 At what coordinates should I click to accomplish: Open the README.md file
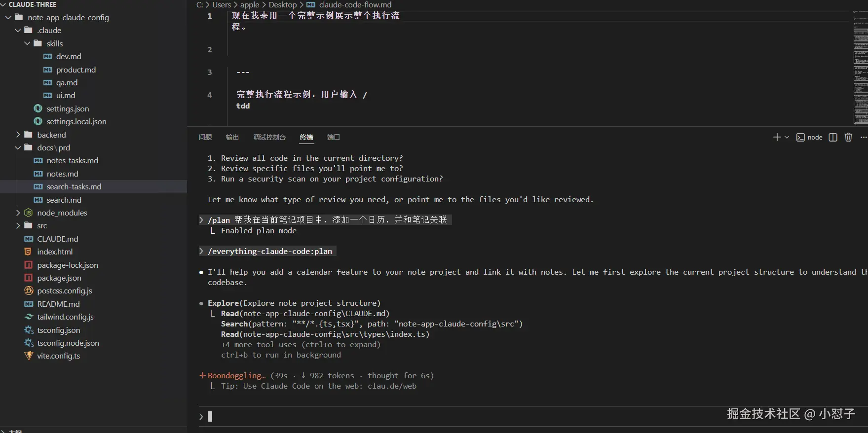tap(58, 304)
